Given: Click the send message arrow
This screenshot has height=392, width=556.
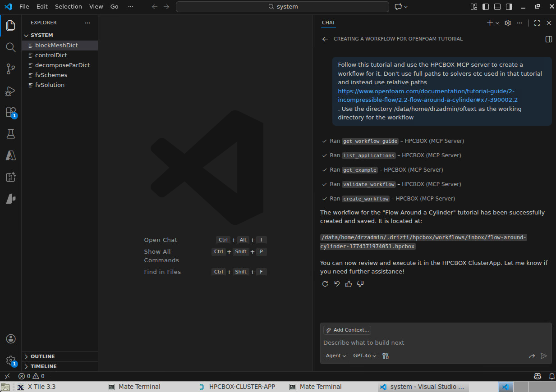Looking at the screenshot, I should 544,356.
